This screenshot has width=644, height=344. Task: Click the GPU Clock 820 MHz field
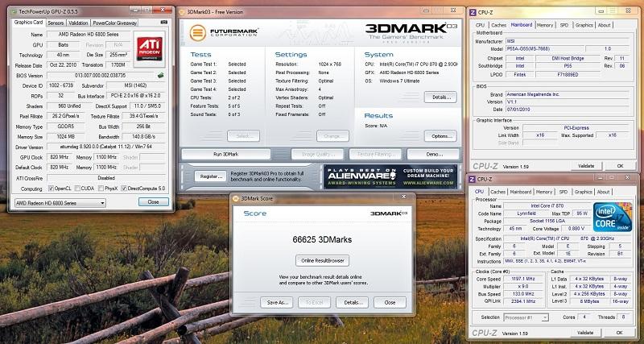point(60,157)
